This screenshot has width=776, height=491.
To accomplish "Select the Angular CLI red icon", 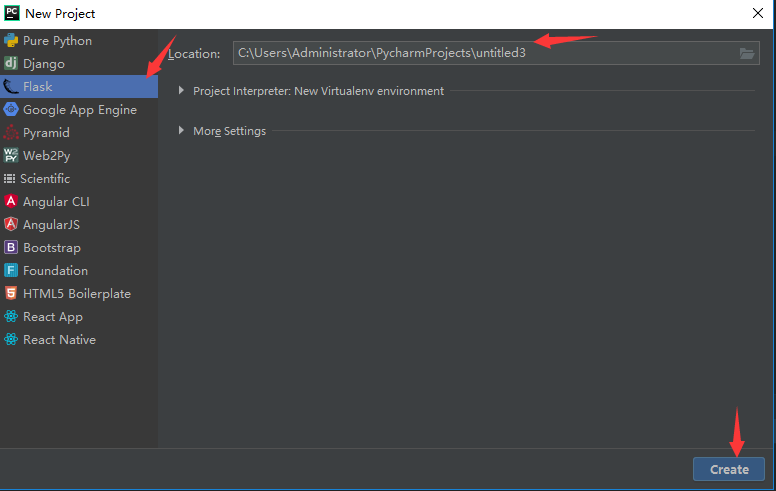I will coord(11,201).
